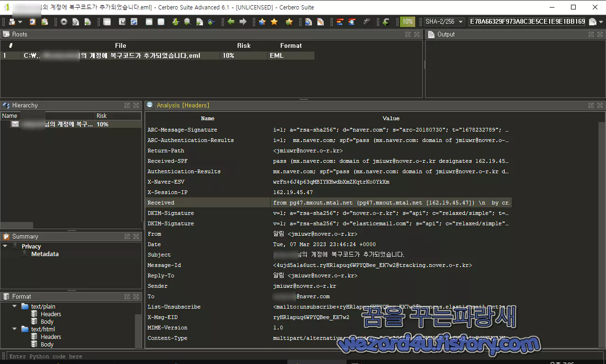Click the star-with-blue-globe bookmark icon
The image size is (606, 364).
click(262, 22)
